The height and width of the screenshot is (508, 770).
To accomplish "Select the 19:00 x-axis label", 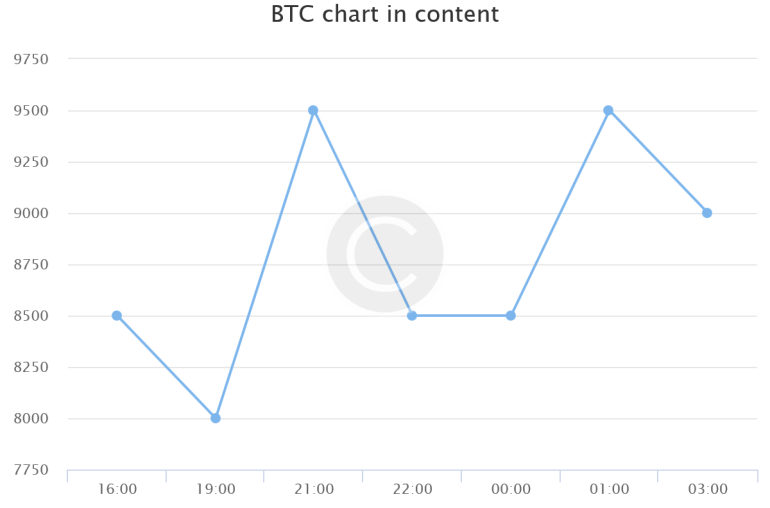I will pyautogui.click(x=215, y=489).
